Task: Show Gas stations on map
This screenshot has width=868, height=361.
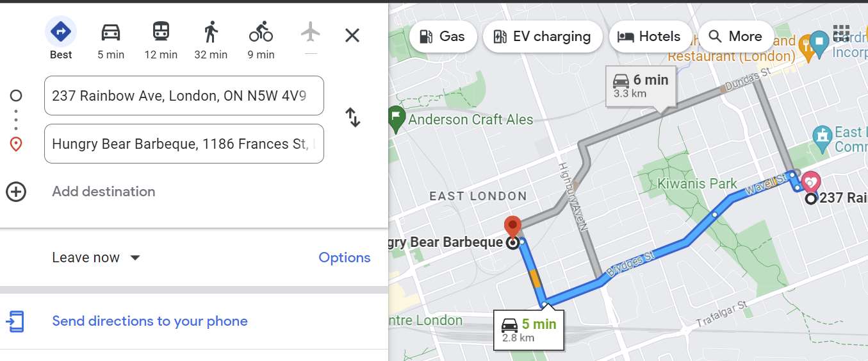Action: coord(442,37)
